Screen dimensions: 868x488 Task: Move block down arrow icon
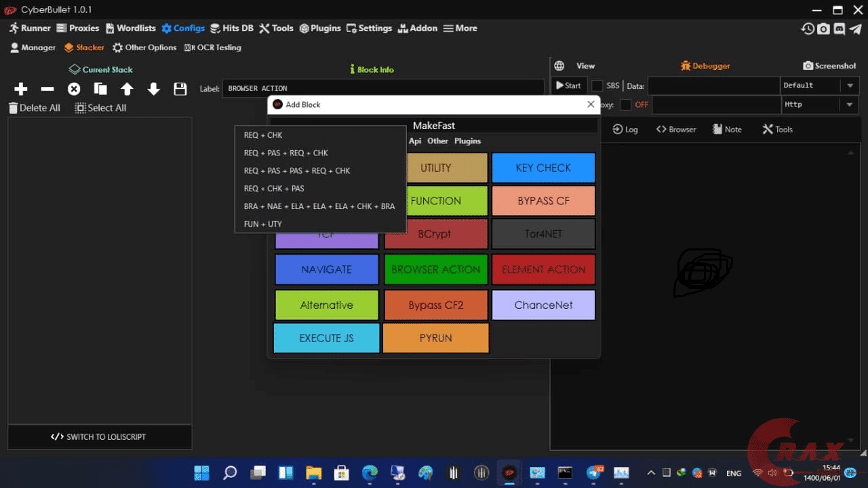154,89
